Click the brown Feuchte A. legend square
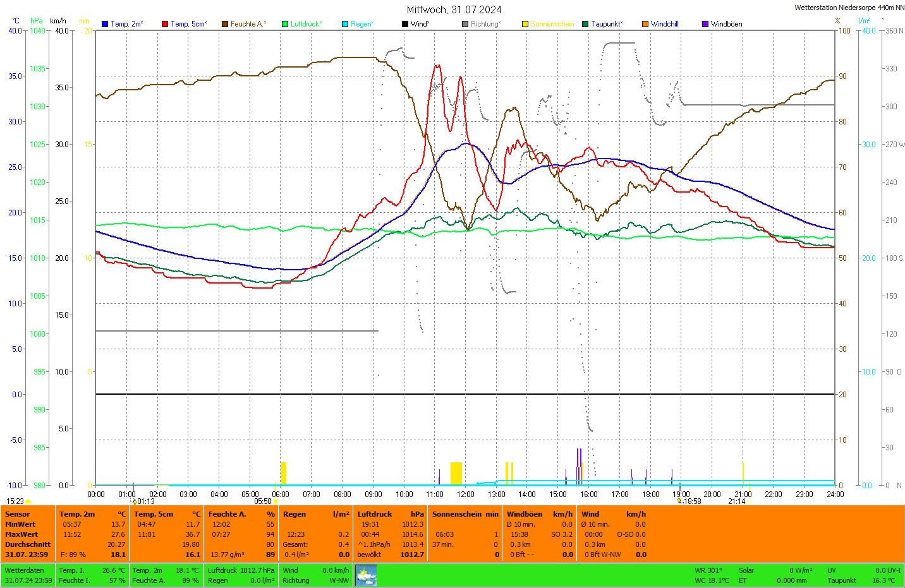This screenshot has height=588, width=905. click(225, 24)
